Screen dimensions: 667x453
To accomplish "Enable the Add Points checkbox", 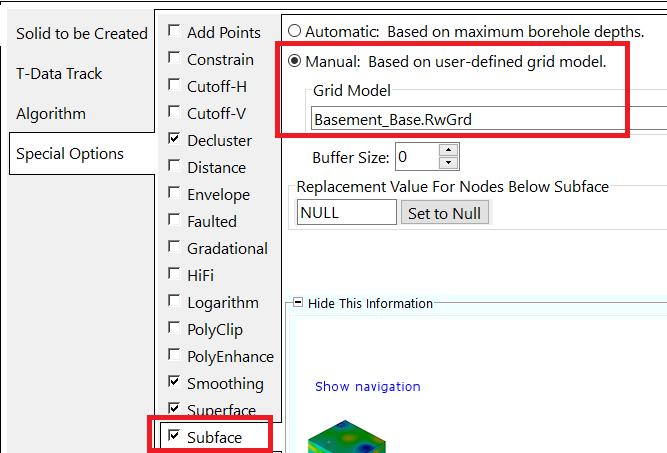I will pyautogui.click(x=175, y=33).
